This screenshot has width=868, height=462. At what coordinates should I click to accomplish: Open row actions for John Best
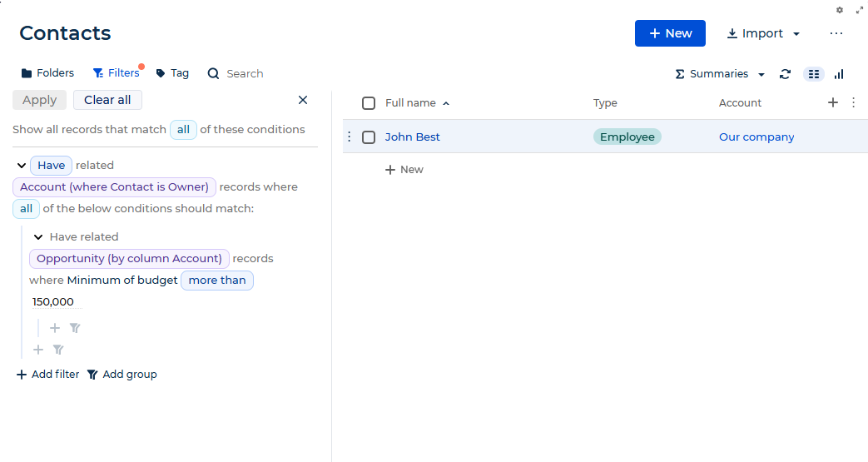coord(350,137)
